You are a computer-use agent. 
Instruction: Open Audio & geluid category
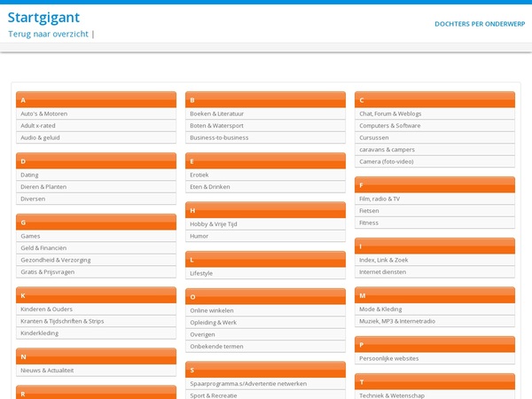(96, 137)
